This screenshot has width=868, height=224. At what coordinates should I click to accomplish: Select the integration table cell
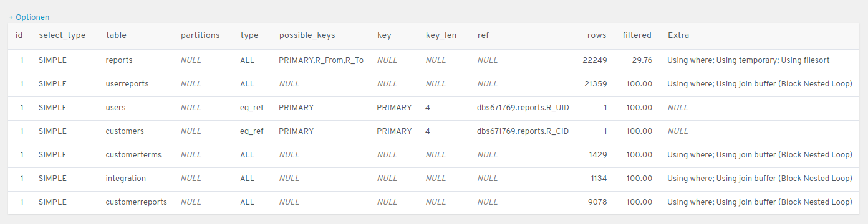126,179
